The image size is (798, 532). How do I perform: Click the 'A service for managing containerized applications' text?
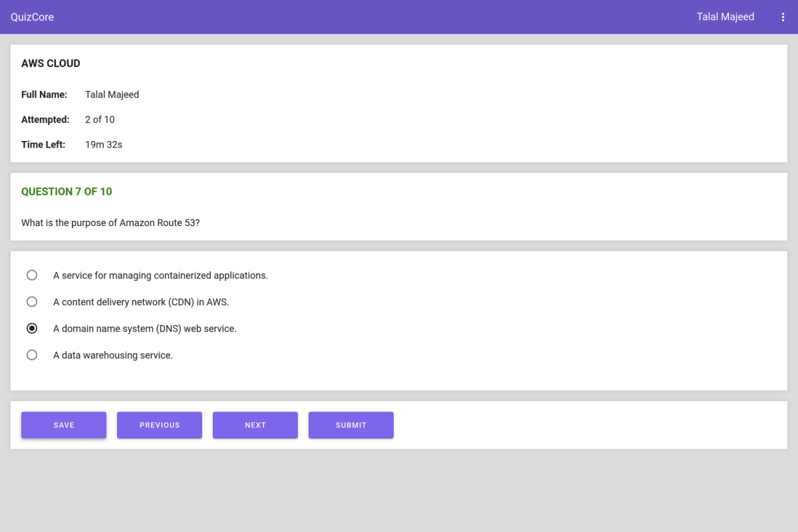coord(160,275)
